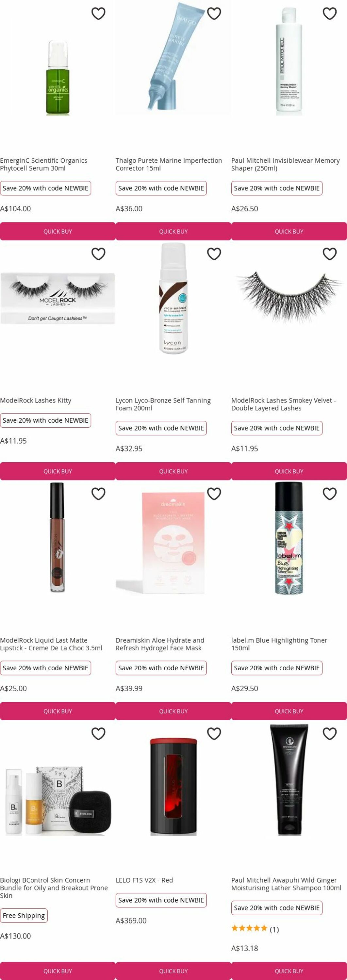The width and height of the screenshot is (347, 980).
Task: Save Lycon Lyco-Bronze Foam to wishlist
Action: [214, 254]
